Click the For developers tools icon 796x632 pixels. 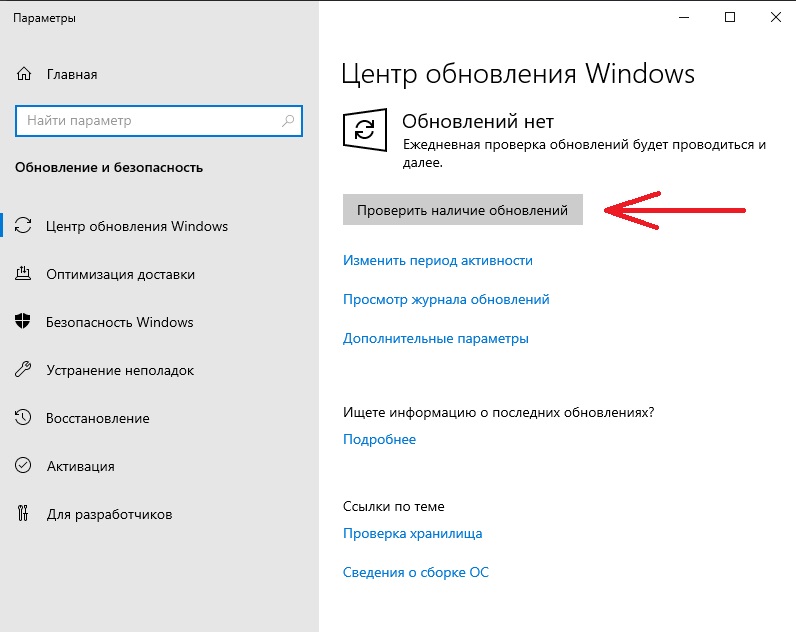(24, 514)
